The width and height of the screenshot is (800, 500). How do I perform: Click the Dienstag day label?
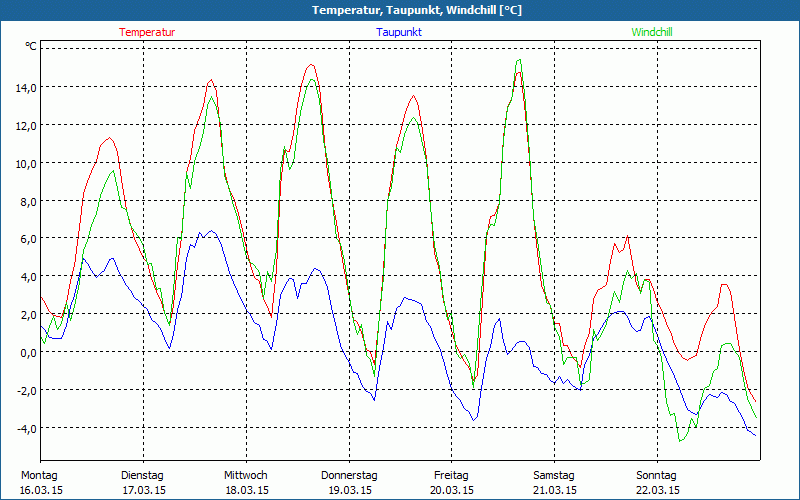point(142,476)
